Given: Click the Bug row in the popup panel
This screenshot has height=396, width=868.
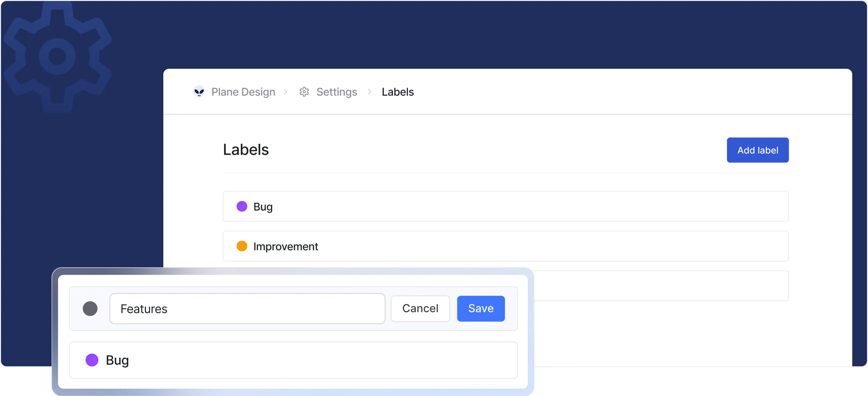Looking at the screenshot, I should pos(293,360).
